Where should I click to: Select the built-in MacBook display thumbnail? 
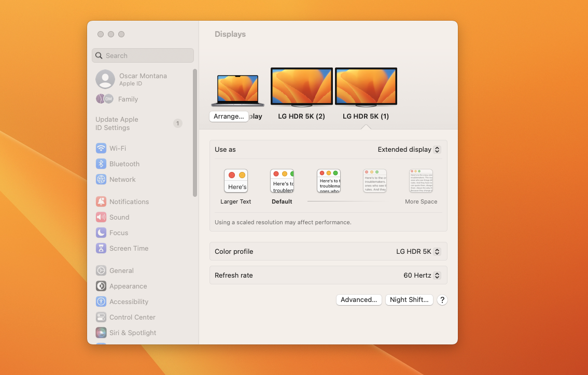pos(238,90)
